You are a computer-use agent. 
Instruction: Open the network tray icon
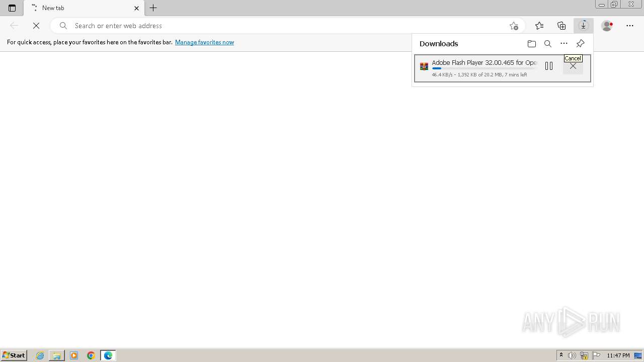(584, 355)
